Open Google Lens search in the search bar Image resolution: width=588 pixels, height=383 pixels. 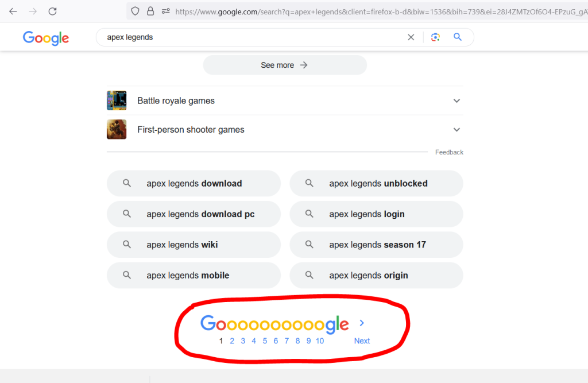click(x=435, y=37)
